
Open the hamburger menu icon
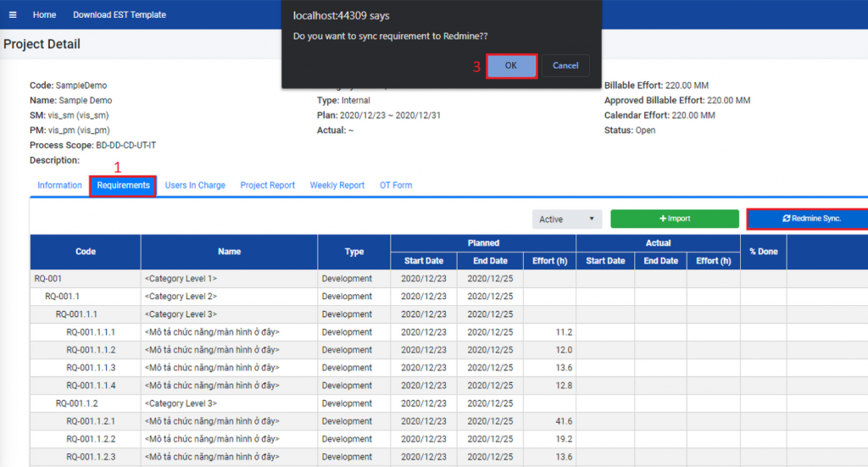(13, 15)
